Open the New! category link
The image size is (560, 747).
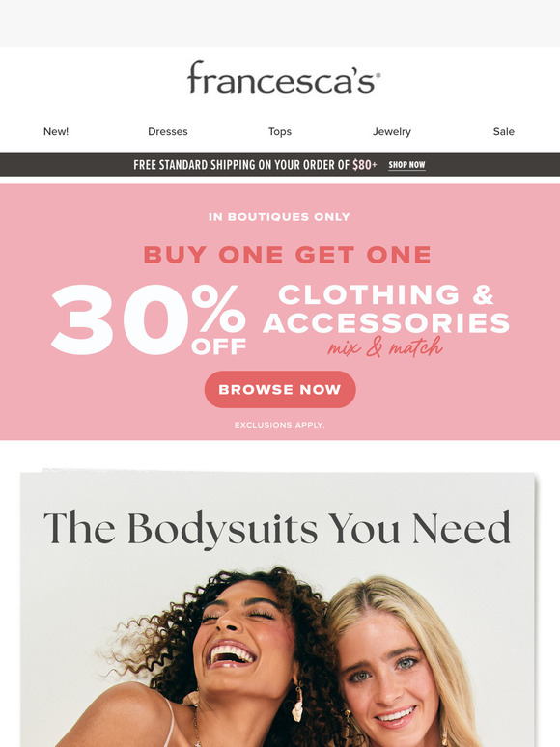(x=56, y=131)
